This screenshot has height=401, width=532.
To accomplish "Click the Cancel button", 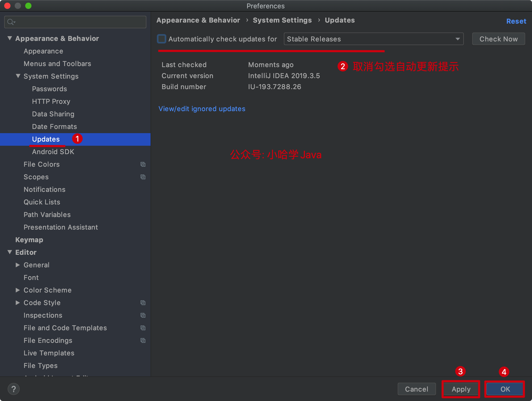I will pyautogui.click(x=417, y=389).
